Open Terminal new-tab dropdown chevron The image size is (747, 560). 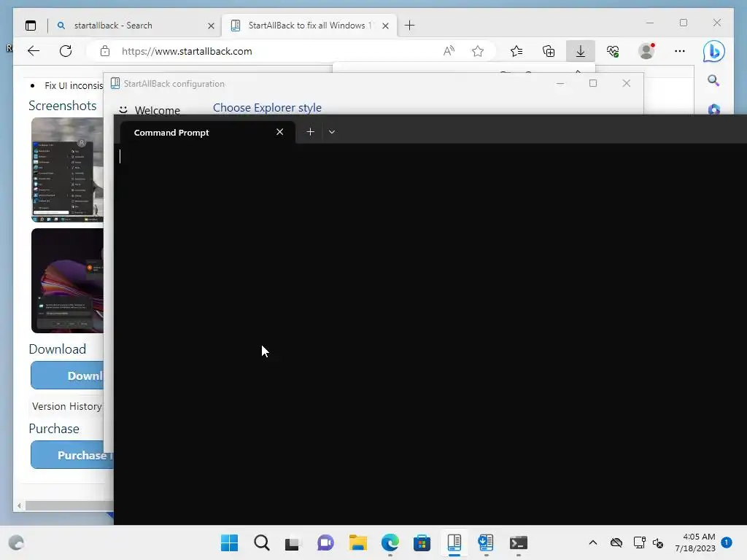click(x=332, y=132)
